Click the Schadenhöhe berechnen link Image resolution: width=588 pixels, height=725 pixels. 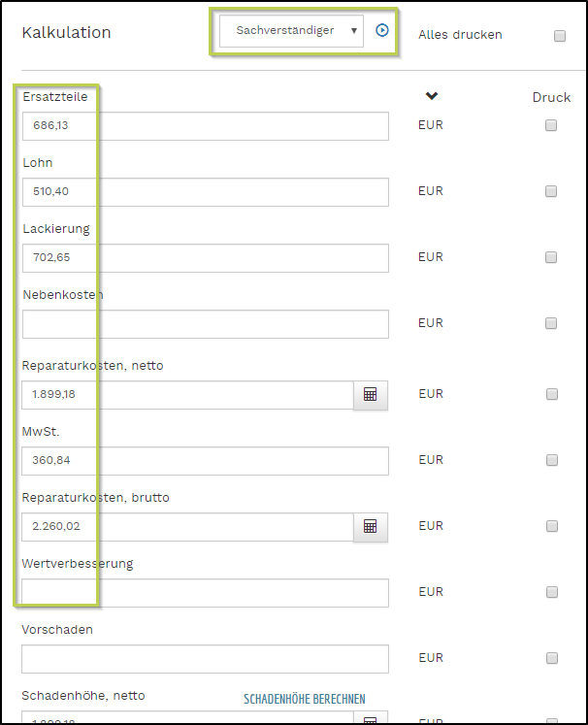pos(304,699)
